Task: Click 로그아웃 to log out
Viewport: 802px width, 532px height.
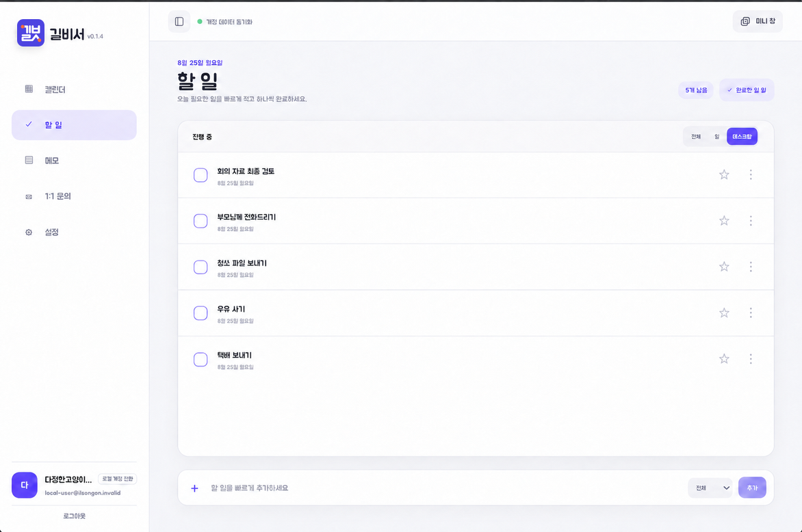Action: [x=74, y=516]
